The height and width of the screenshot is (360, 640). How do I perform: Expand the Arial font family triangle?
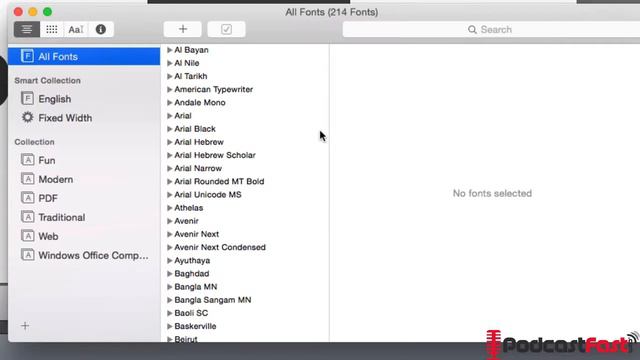pos(169,116)
